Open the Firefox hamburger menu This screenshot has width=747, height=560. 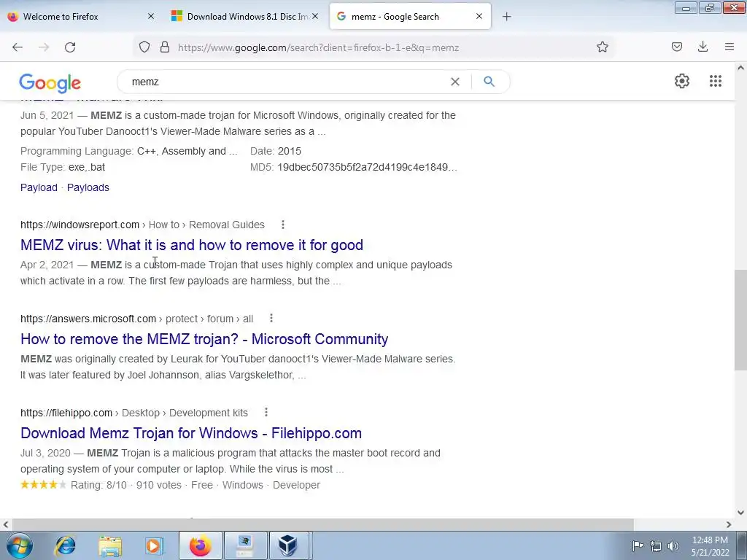click(x=729, y=47)
